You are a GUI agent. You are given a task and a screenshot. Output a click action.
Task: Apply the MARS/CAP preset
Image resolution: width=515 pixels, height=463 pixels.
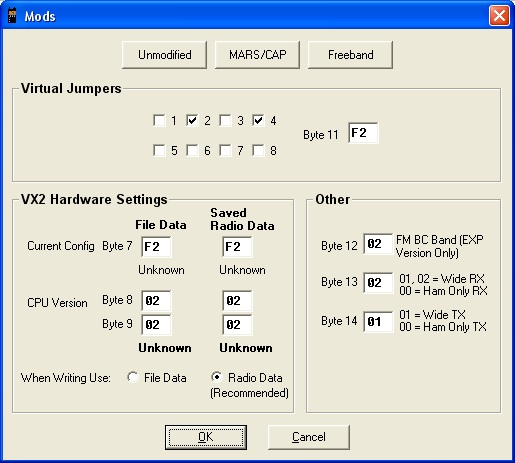(x=257, y=55)
